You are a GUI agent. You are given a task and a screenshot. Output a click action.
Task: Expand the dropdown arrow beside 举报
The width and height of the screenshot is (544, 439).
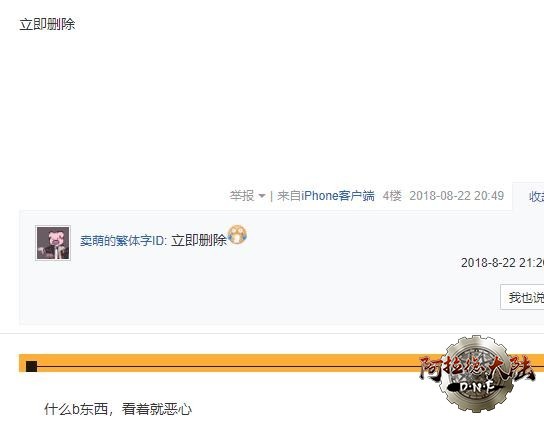tap(262, 196)
